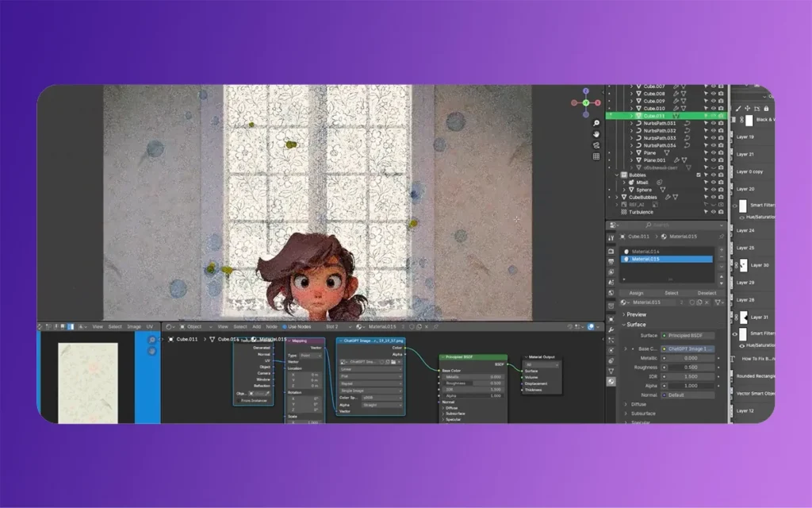812x508 pixels.
Task: Click the viewport zoom magnifier icon
Action: coord(596,123)
